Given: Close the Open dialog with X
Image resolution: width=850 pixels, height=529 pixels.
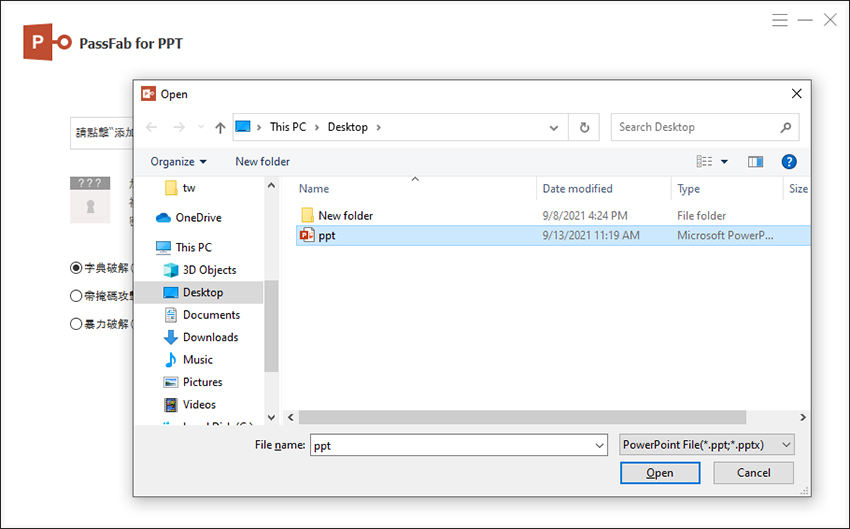Looking at the screenshot, I should (x=796, y=94).
